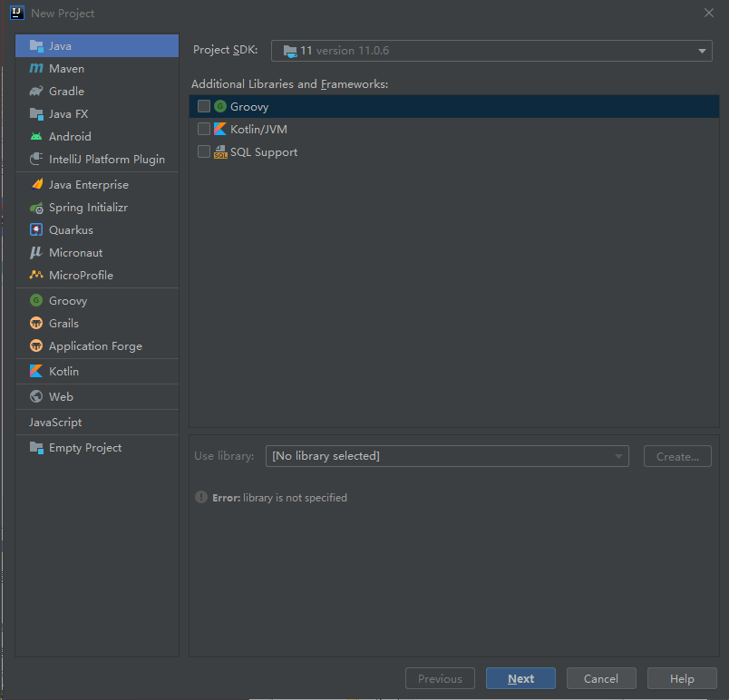Choose Java Enterprise project type
729x700 pixels.
97,185
